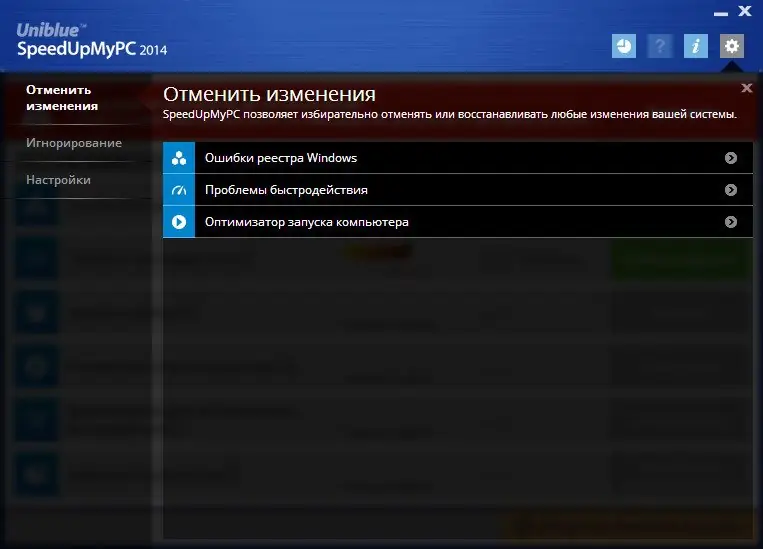The width and height of the screenshot is (763, 549).
Task: Close the SpeedUpMyPC window
Action: (x=745, y=11)
